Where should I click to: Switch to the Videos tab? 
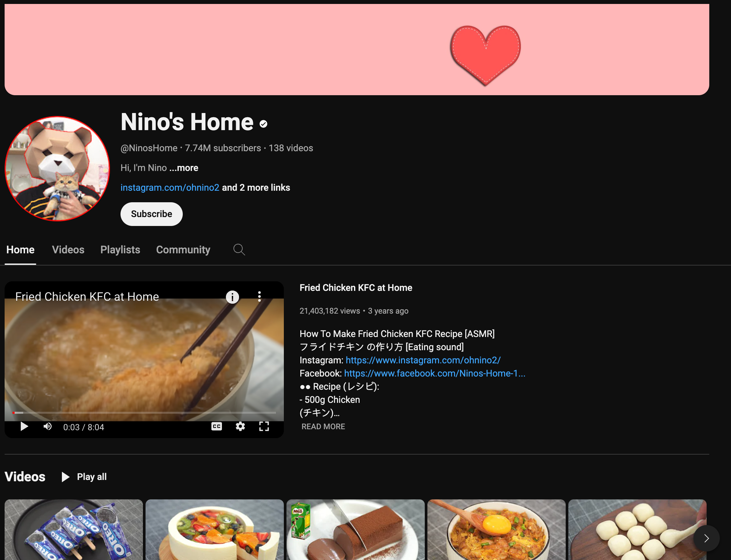68,250
